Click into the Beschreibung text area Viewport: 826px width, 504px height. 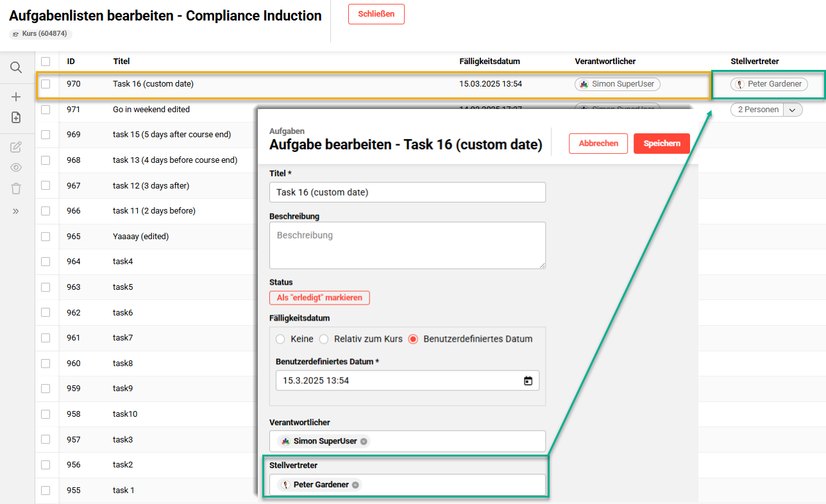(x=407, y=245)
